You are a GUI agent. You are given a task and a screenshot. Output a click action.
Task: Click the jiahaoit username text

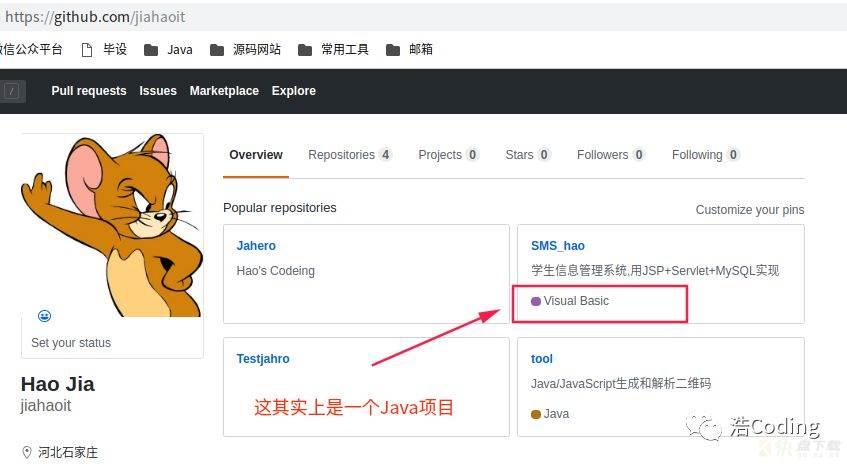click(x=46, y=406)
